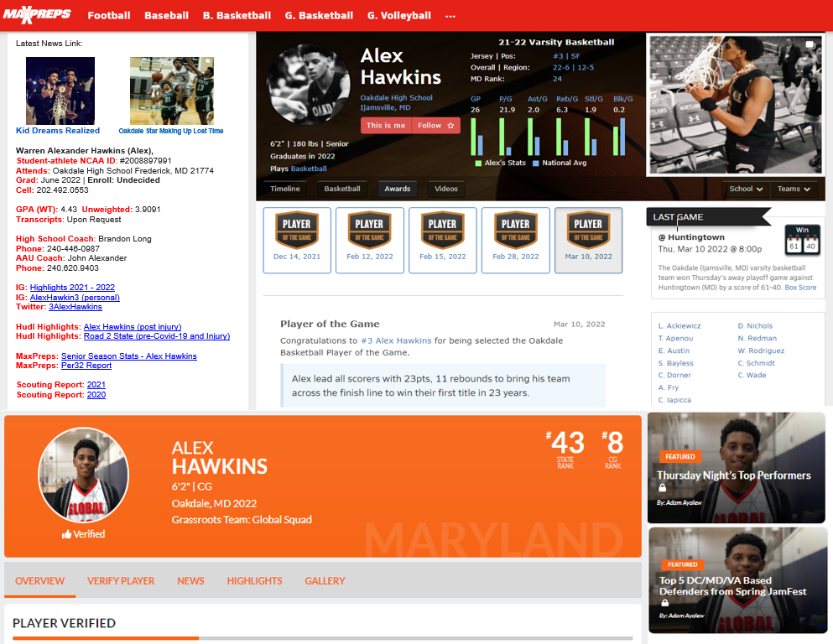This screenshot has height=644, width=833.
Task: Open the Baseball menu item
Action: [166, 15]
